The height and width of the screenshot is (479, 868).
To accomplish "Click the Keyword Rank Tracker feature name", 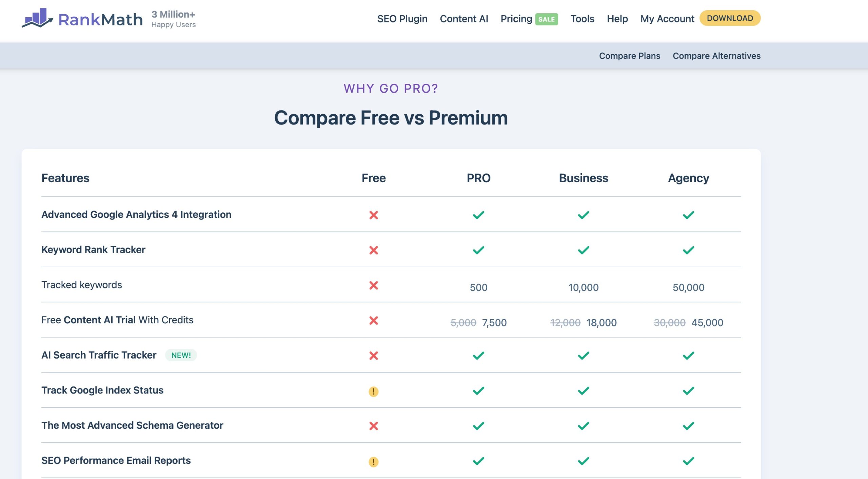I will pos(93,250).
